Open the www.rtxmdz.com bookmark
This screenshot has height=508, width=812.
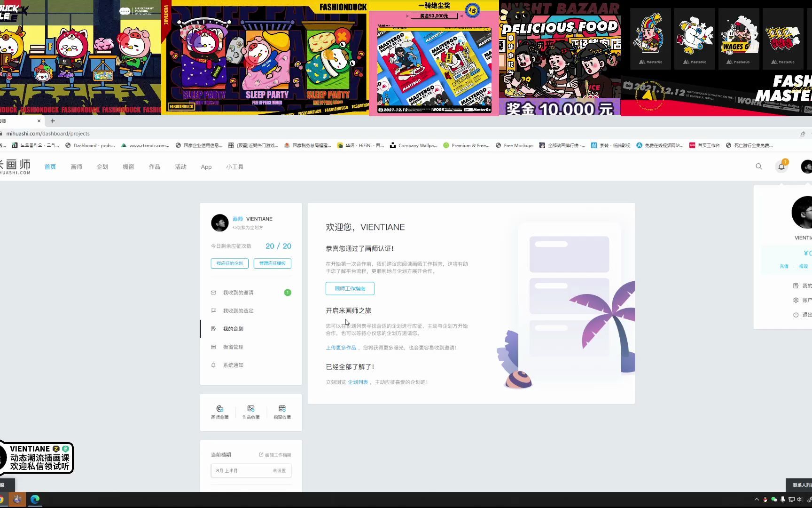tap(145, 145)
